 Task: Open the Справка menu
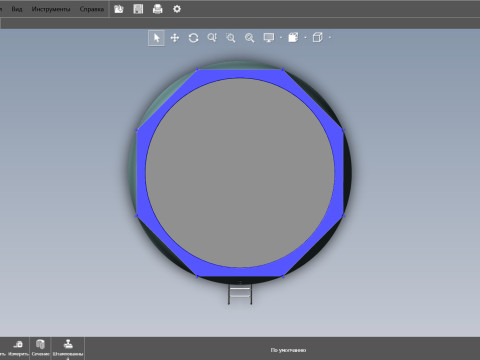92,9
